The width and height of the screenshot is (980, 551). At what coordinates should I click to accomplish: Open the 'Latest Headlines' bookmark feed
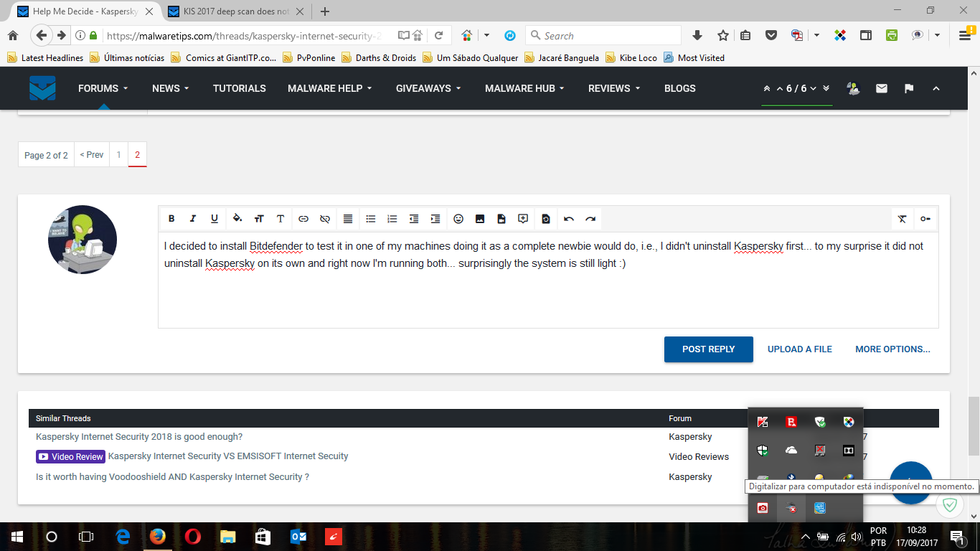coord(45,58)
